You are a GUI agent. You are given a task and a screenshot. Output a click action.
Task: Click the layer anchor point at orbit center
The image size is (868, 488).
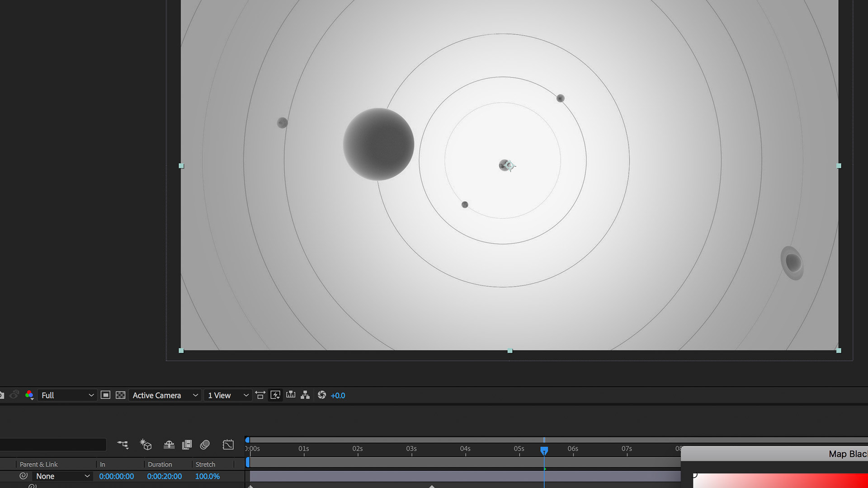(x=509, y=166)
